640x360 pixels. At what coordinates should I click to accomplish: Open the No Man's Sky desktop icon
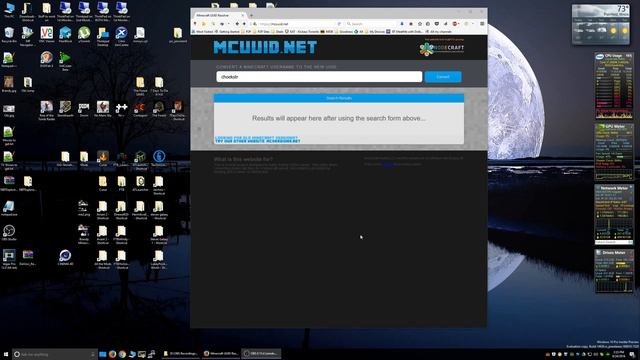click(103, 109)
